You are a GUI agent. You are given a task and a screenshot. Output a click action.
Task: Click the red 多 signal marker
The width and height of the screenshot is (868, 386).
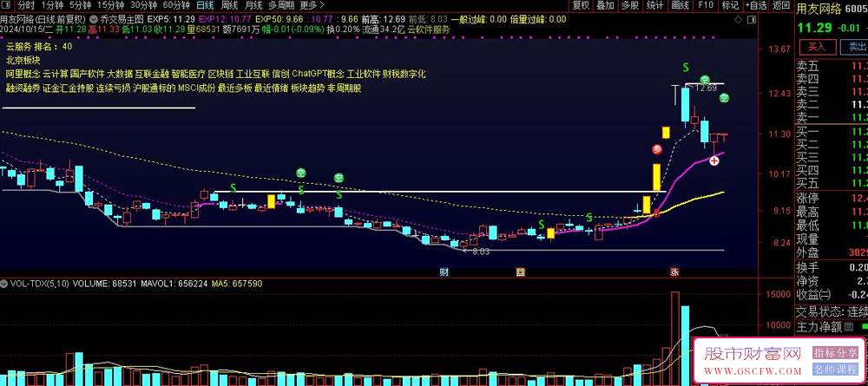click(656, 148)
